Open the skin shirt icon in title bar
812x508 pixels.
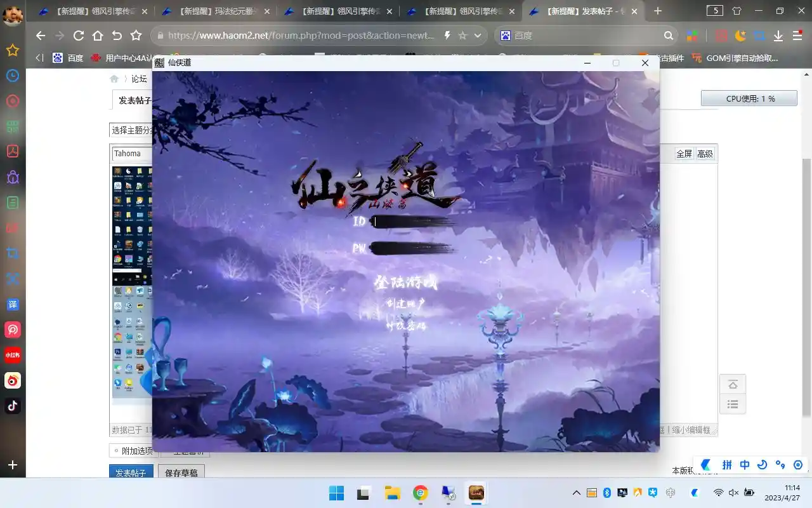coord(737,11)
